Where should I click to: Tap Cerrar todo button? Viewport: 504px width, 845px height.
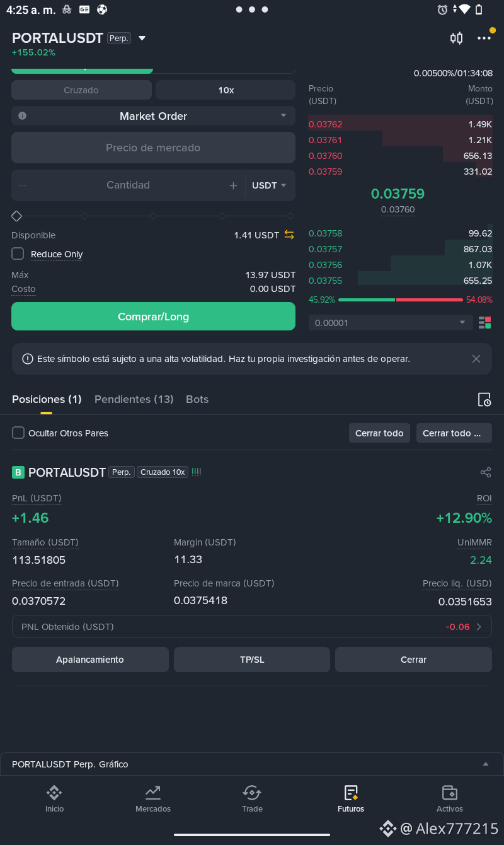pos(379,433)
